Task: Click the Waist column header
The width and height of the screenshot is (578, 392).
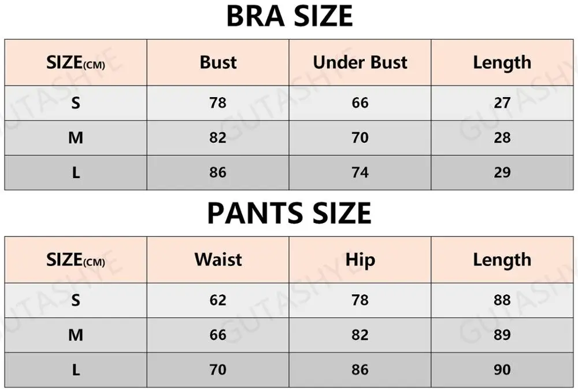Action: click(x=218, y=260)
